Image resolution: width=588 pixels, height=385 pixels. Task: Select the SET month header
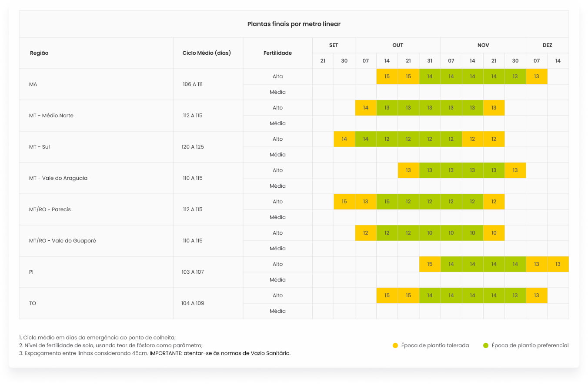point(334,45)
